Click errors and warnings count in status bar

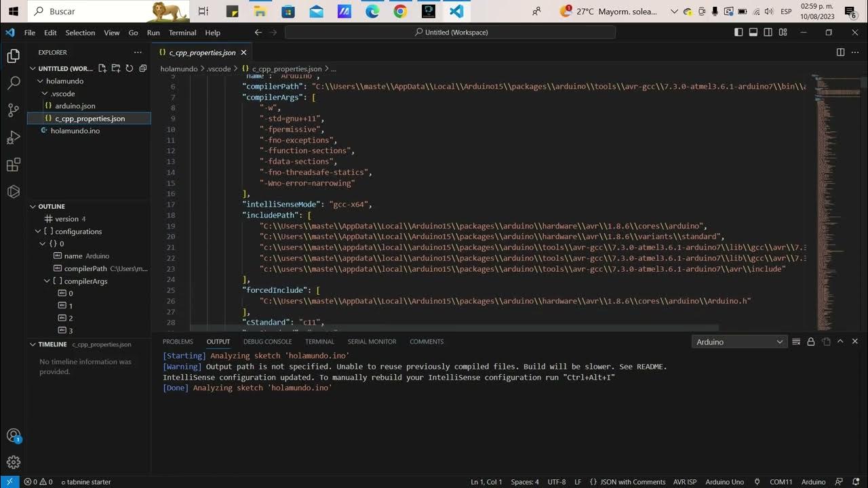point(38,482)
